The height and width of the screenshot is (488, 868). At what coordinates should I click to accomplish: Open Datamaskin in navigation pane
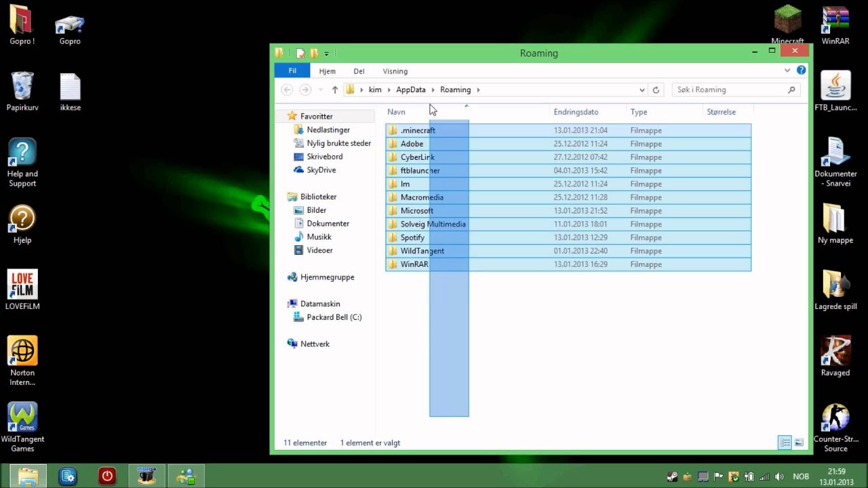320,304
